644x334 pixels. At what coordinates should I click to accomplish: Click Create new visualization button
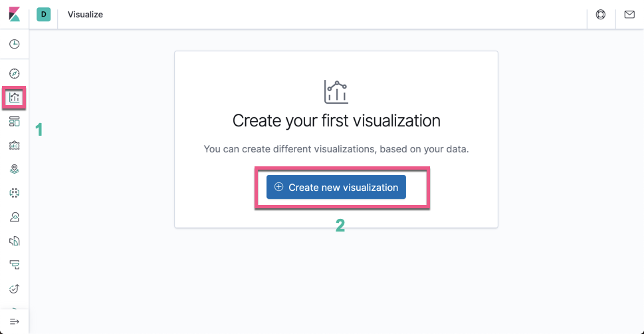pyautogui.click(x=336, y=188)
